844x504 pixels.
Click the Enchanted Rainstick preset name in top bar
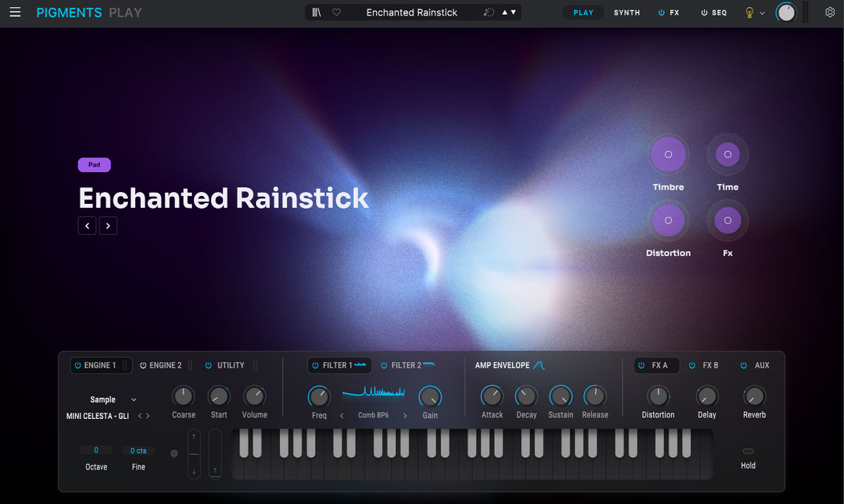point(411,13)
